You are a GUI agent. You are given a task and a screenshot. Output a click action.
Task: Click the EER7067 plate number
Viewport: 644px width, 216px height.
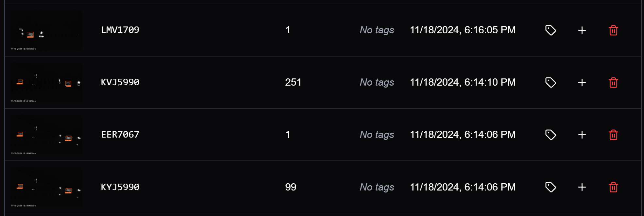pyautogui.click(x=120, y=135)
